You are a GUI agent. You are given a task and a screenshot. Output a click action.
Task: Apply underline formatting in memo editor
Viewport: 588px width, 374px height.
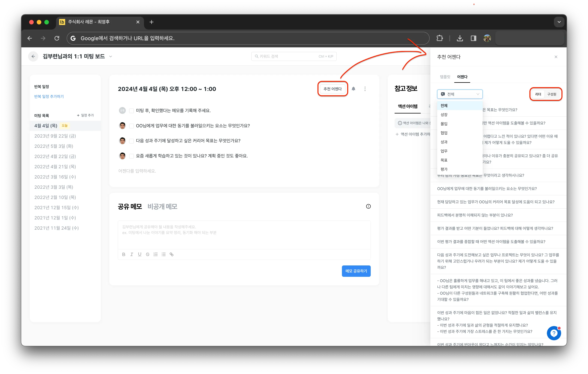click(140, 254)
